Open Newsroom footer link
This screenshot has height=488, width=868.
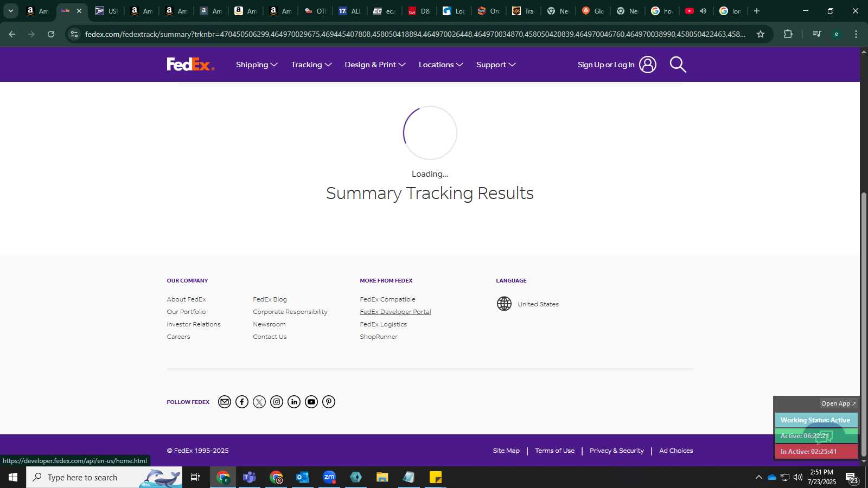(x=269, y=324)
